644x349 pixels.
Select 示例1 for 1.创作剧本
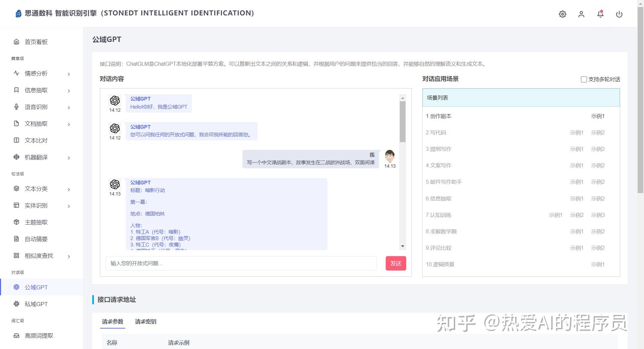click(x=598, y=116)
